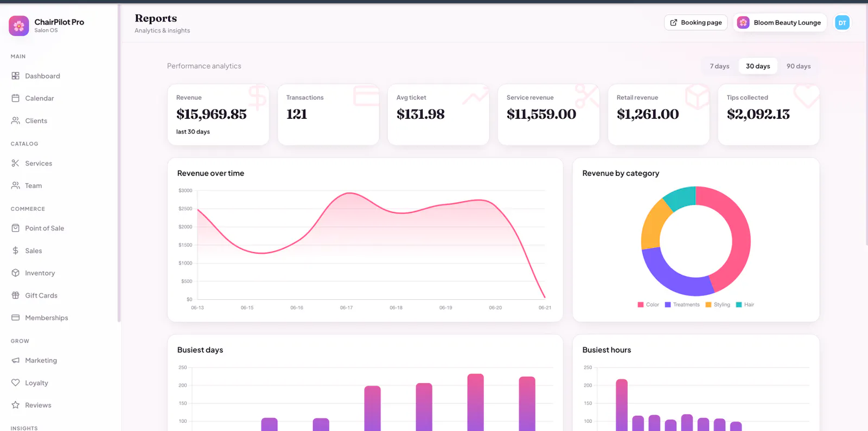Screen dimensions: 868x431
Task: Click the Sales dollar sign icon
Action: [16, 250]
